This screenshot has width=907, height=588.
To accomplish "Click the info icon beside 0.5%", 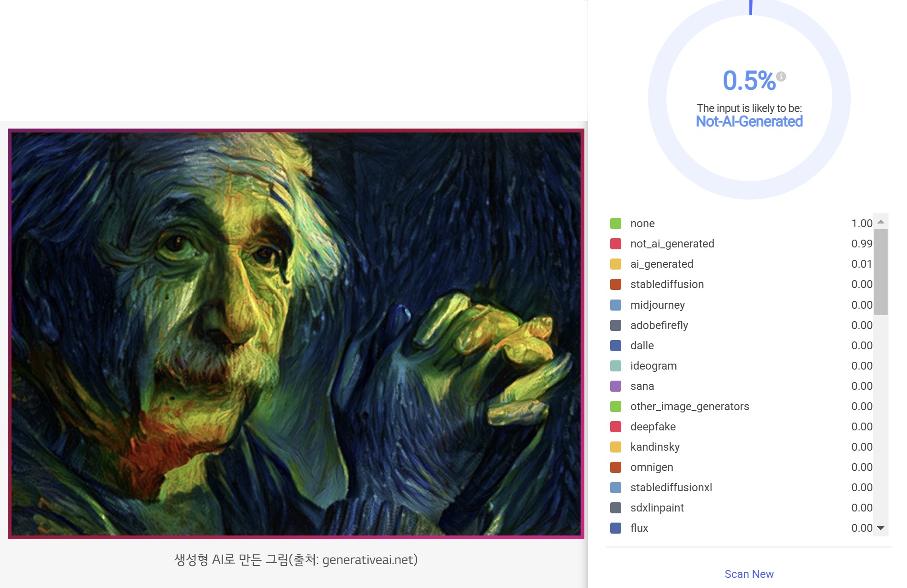I will coord(781,76).
